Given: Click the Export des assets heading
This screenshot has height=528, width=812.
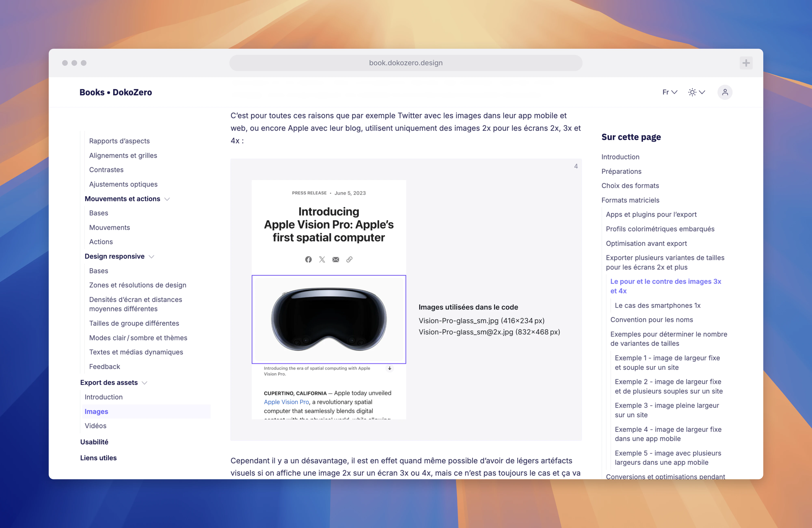Looking at the screenshot, I should [109, 383].
